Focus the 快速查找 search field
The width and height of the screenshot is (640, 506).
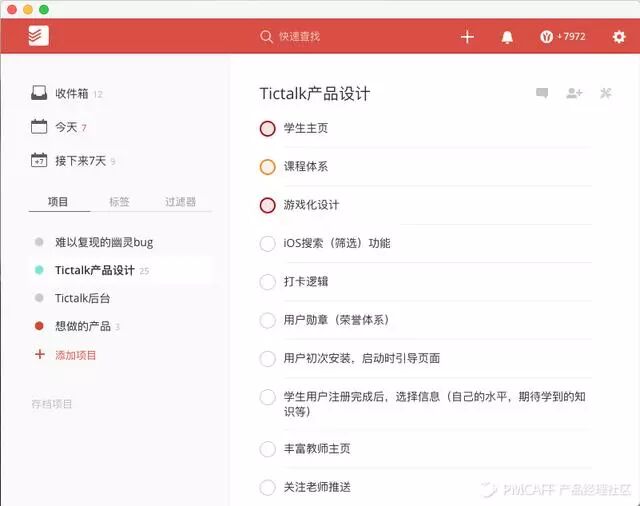[x=299, y=37]
